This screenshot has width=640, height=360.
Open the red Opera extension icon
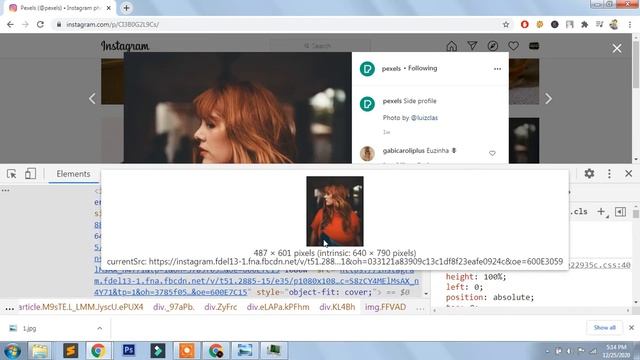point(524,24)
